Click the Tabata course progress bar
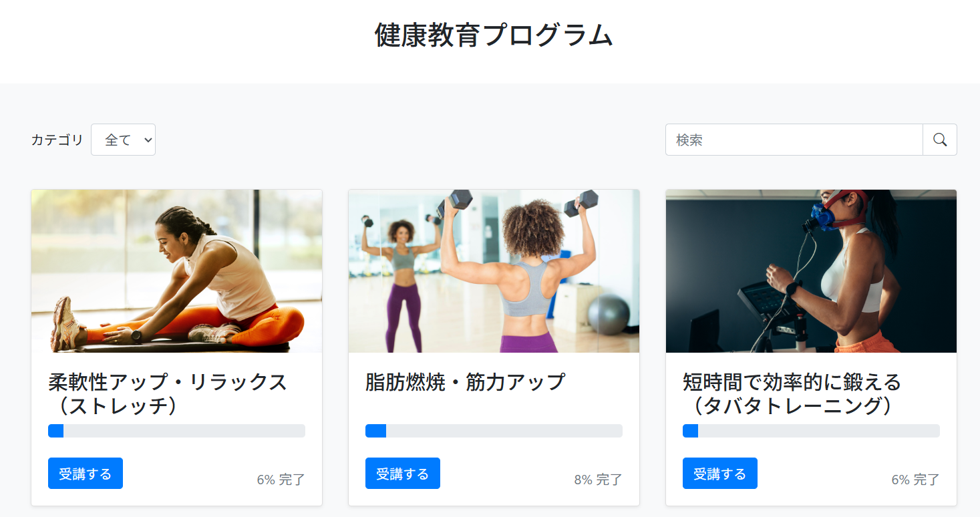The height and width of the screenshot is (517, 980). coord(811,431)
